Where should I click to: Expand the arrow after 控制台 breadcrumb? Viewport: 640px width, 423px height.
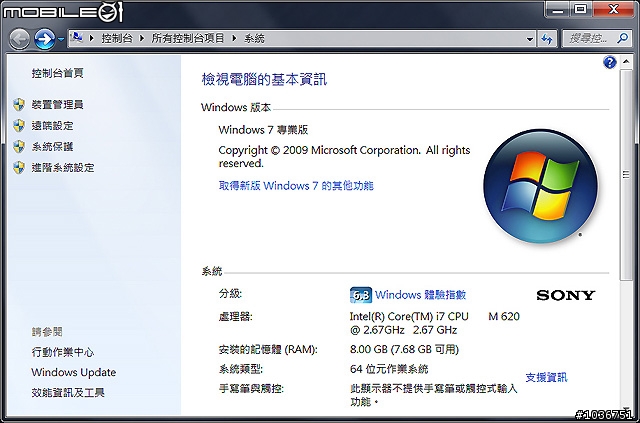pyautogui.click(x=142, y=38)
